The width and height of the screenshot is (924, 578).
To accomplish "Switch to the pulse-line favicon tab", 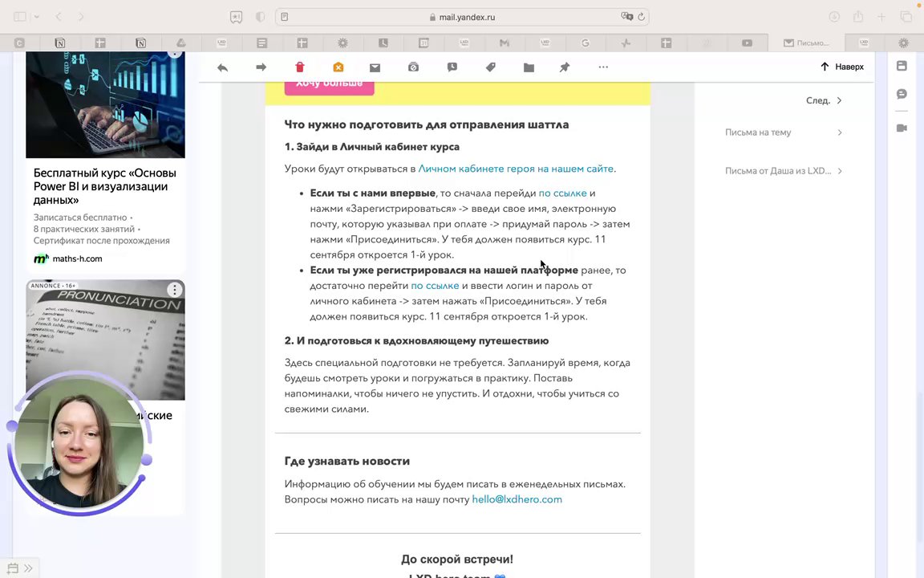I will click(x=626, y=43).
